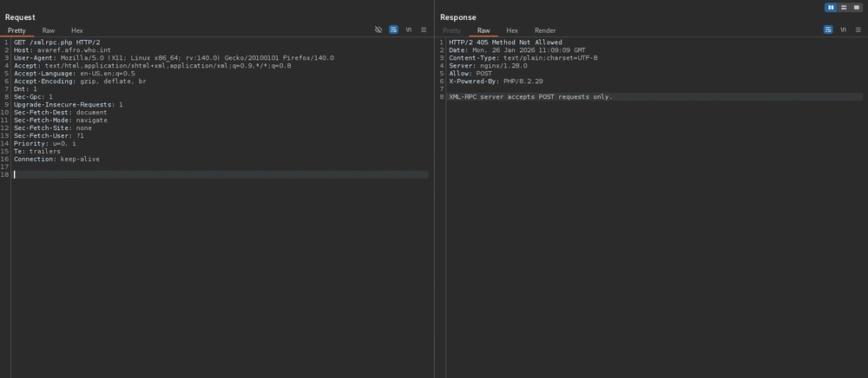Click the Accept-Language header line
868x378 pixels.
click(x=74, y=74)
